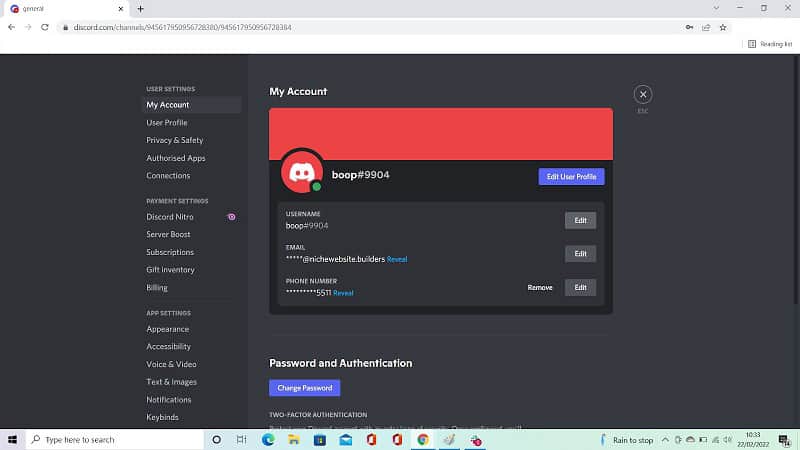Open File Explorer from the taskbar
Screen dimensions: 800x450
point(294,439)
